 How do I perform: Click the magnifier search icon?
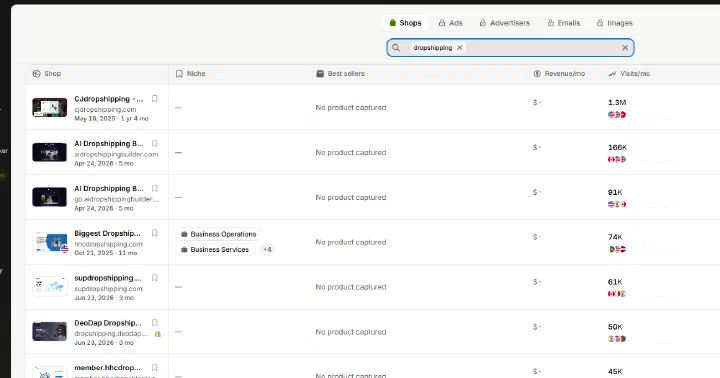[396, 48]
